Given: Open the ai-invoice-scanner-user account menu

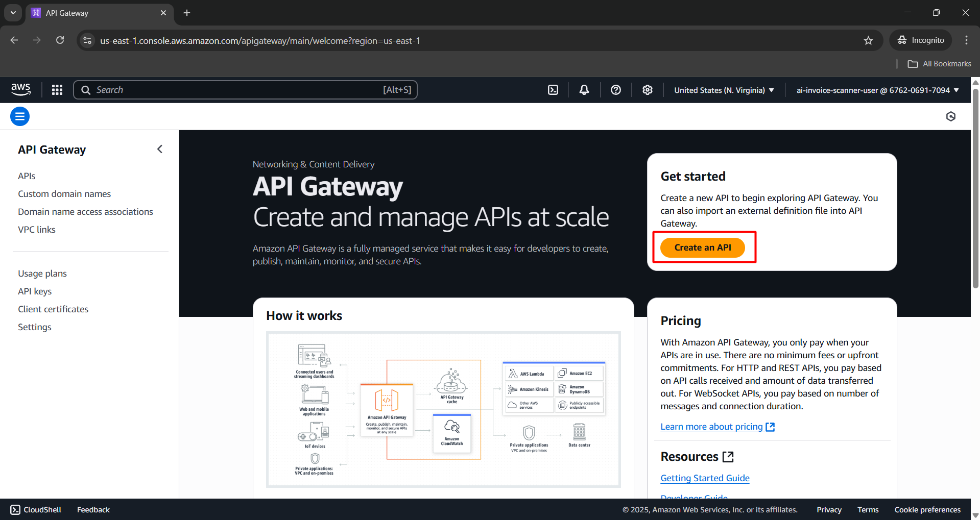Looking at the screenshot, I should point(877,90).
